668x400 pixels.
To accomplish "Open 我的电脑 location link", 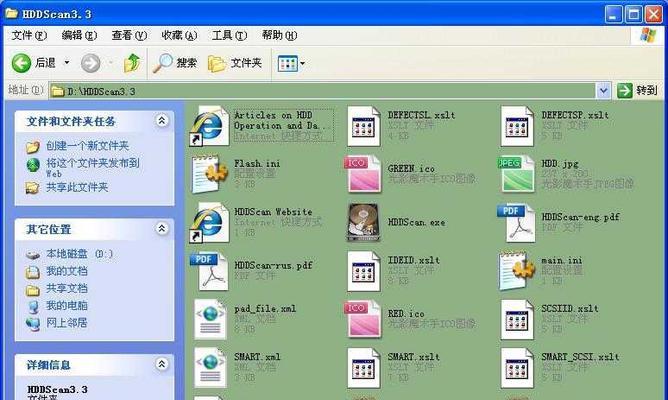I will tap(67, 305).
